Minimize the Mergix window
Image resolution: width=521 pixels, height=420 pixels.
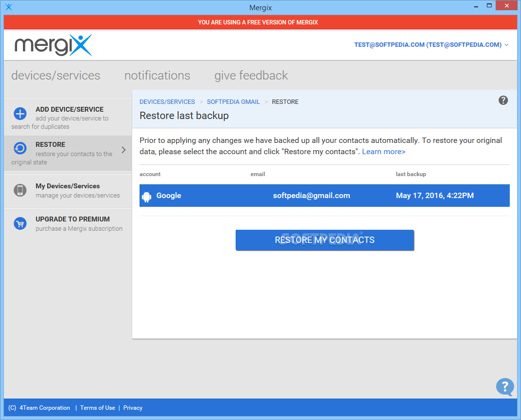(476, 6)
